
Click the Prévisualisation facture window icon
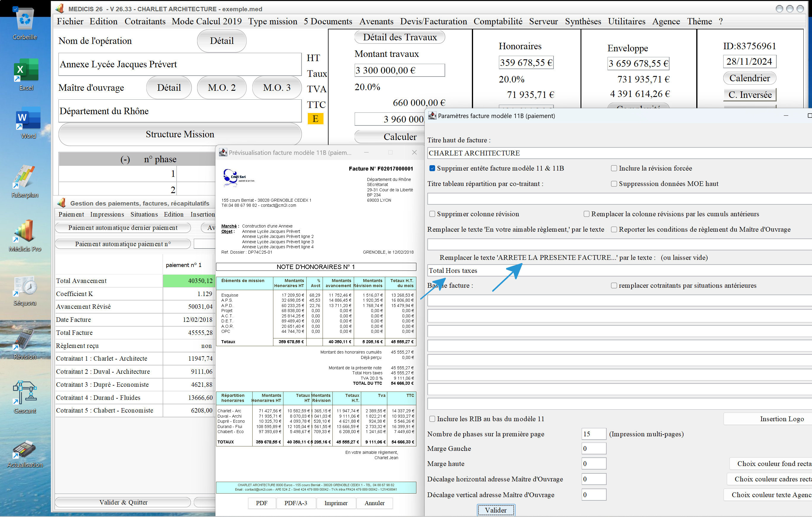223,152
